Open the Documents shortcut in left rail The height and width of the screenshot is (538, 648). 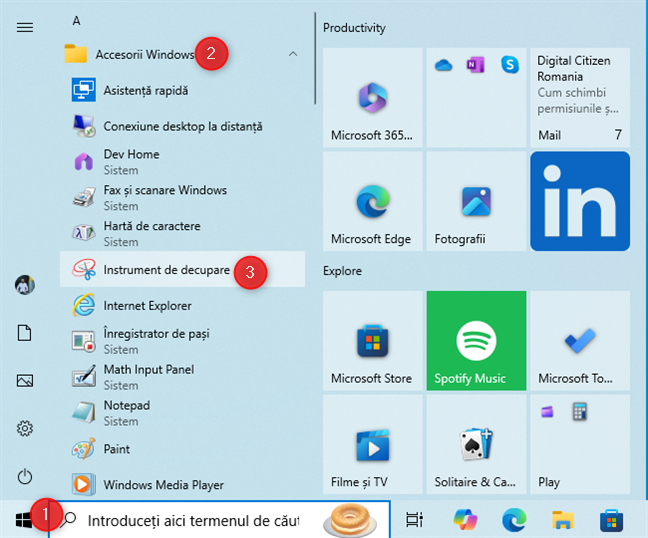pyautogui.click(x=25, y=333)
